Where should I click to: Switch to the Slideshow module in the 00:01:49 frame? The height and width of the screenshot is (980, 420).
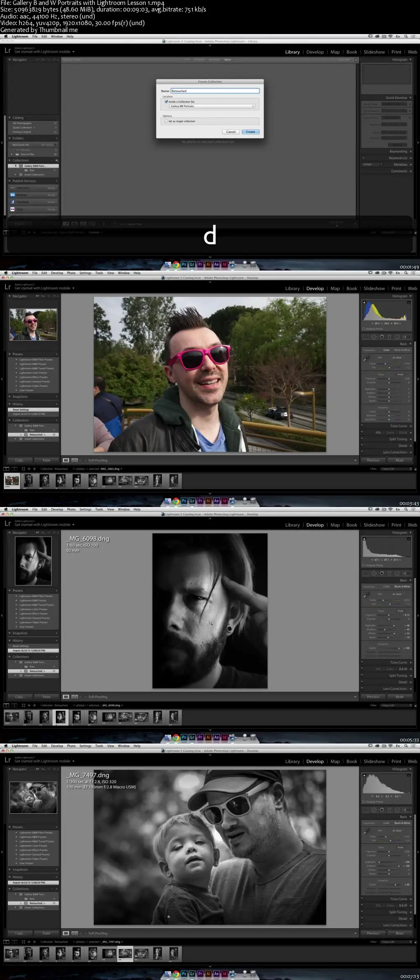point(374,52)
